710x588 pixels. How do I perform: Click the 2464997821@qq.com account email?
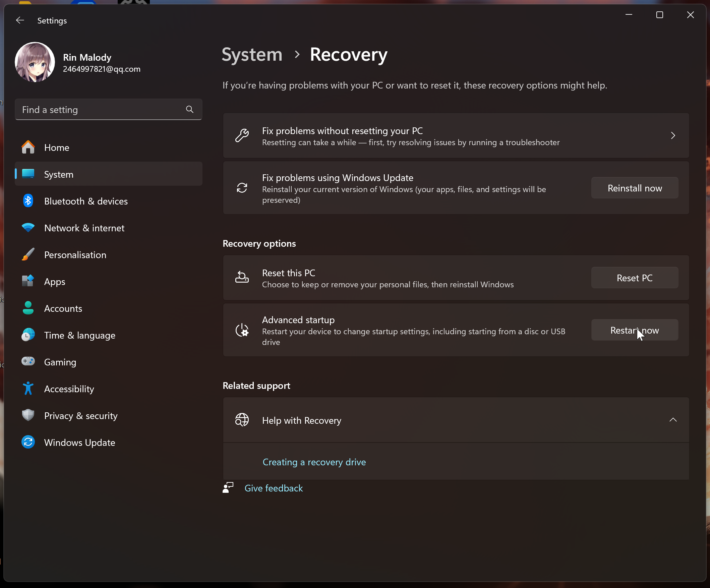[102, 69]
